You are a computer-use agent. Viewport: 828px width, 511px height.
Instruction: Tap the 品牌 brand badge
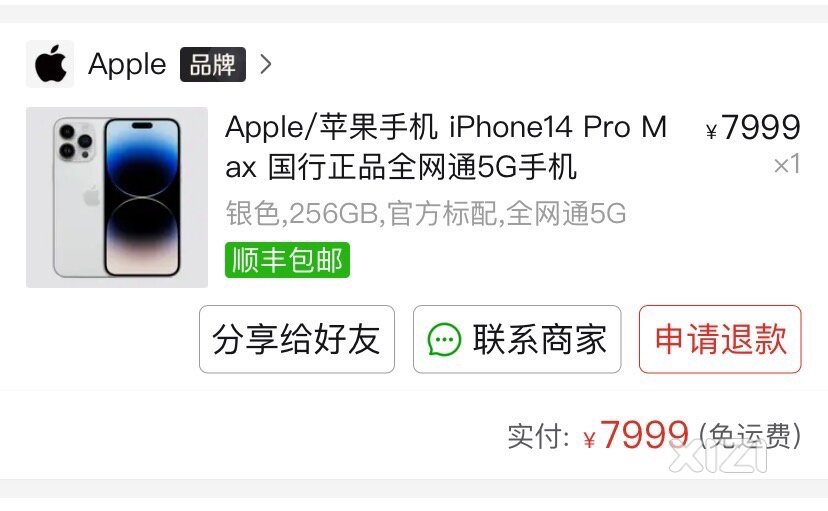[x=213, y=64]
